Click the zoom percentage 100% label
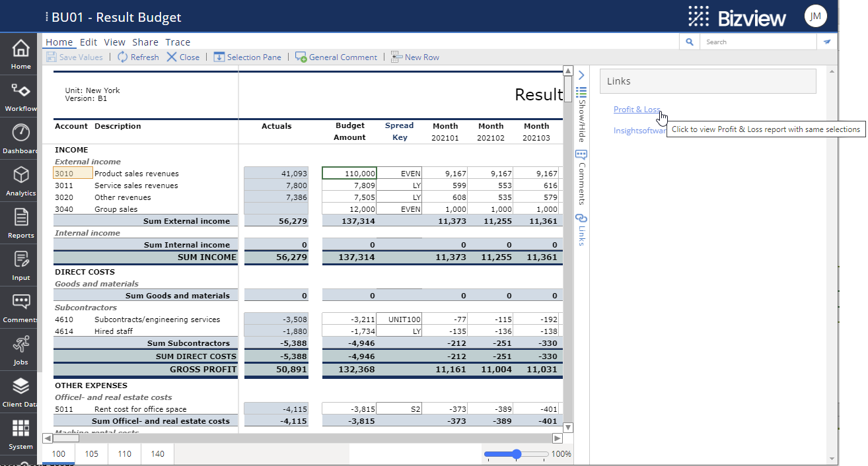 click(561, 454)
